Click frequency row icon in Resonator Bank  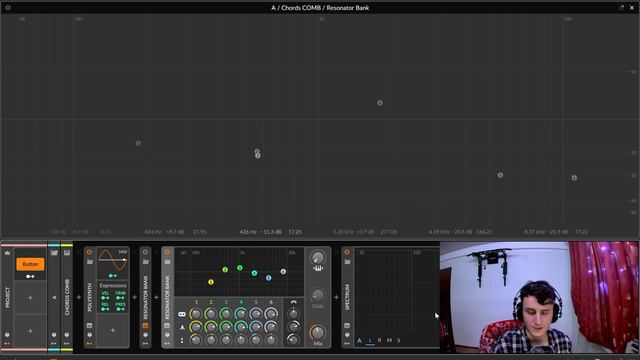[182, 314]
